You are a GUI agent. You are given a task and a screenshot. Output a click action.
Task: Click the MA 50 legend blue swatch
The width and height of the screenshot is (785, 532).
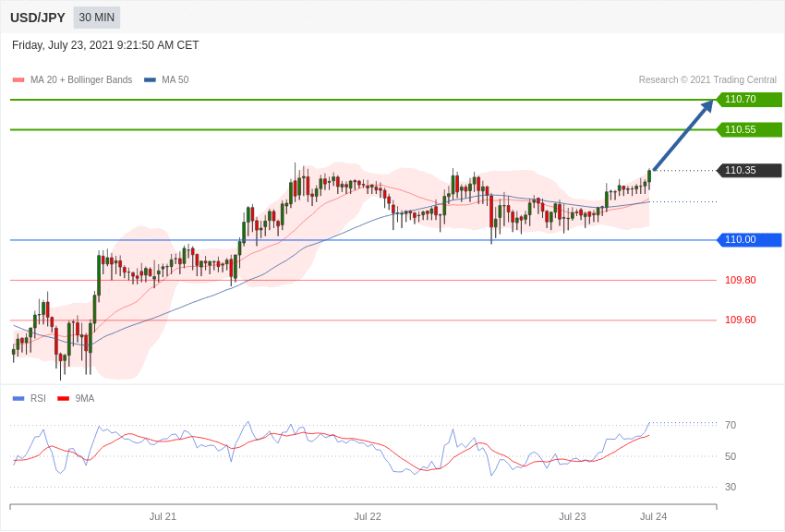coord(150,79)
